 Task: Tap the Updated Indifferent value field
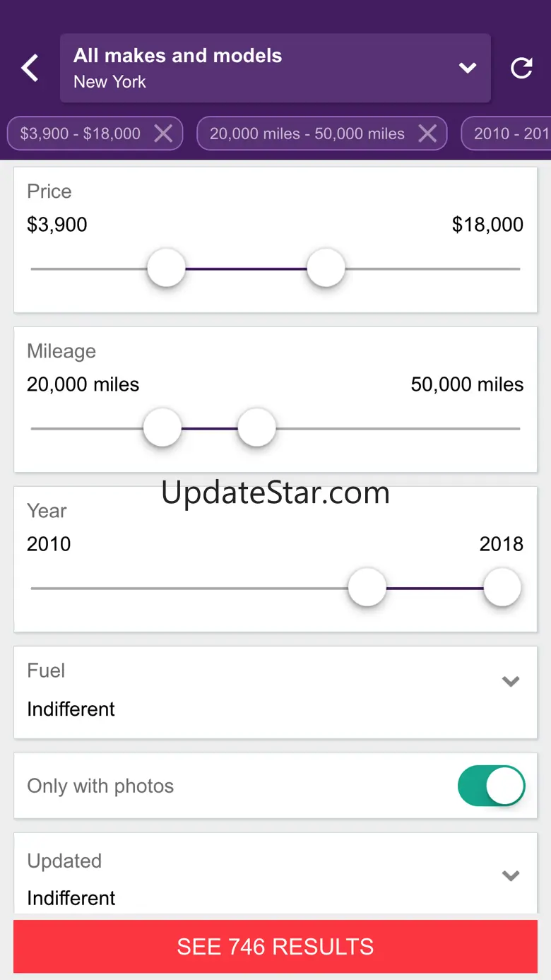[x=71, y=898]
